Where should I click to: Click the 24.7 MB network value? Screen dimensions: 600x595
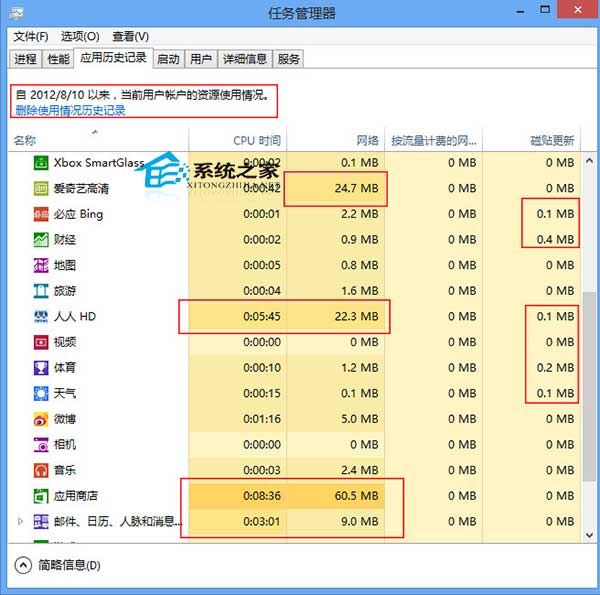pyautogui.click(x=356, y=188)
